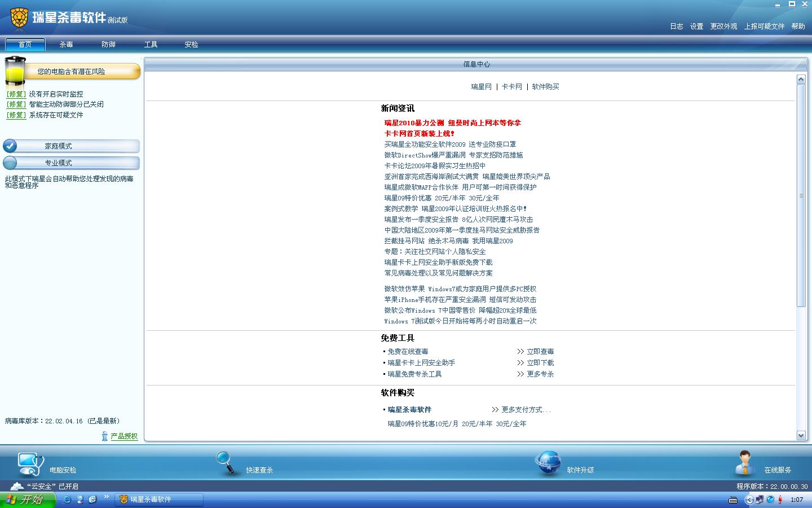Screen dimensions: 812x508
Task: Click the scrollbar down arrow in 信息中心
Action: coord(801,435)
